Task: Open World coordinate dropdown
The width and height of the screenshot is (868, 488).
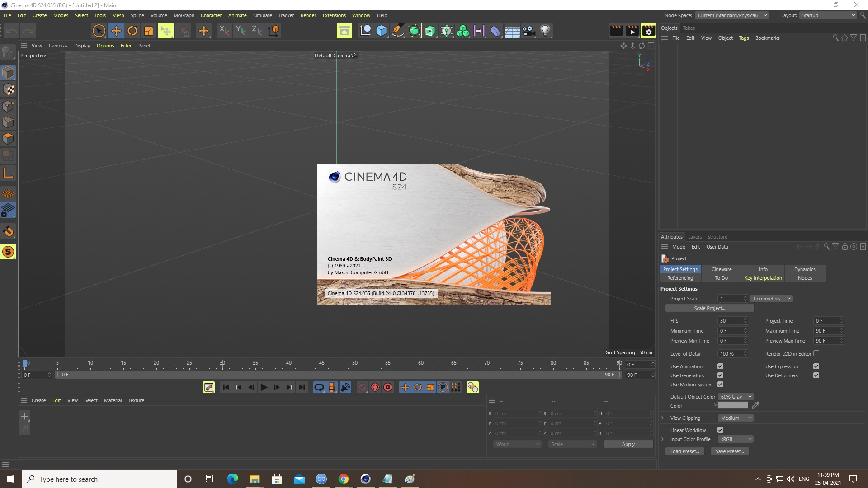Action: coord(517,444)
